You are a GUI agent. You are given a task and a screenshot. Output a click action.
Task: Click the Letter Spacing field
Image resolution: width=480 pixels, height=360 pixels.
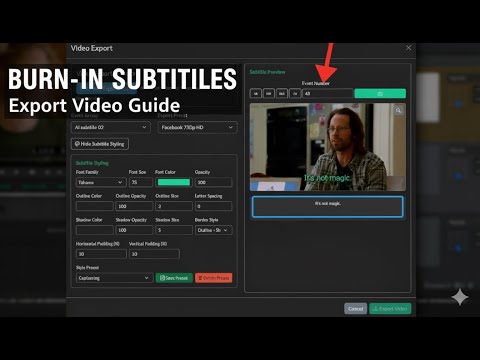tap(213, 206)
